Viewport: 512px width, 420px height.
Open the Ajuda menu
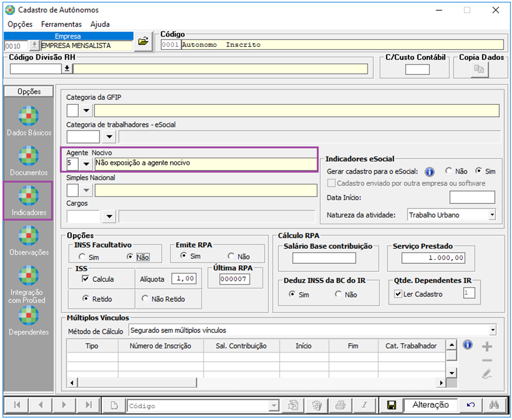tap(100, 24)
